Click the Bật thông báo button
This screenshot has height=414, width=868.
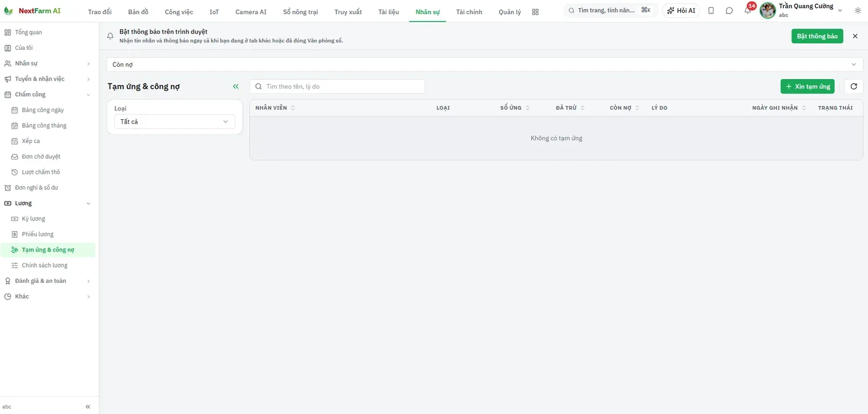[x=817, y=36]
